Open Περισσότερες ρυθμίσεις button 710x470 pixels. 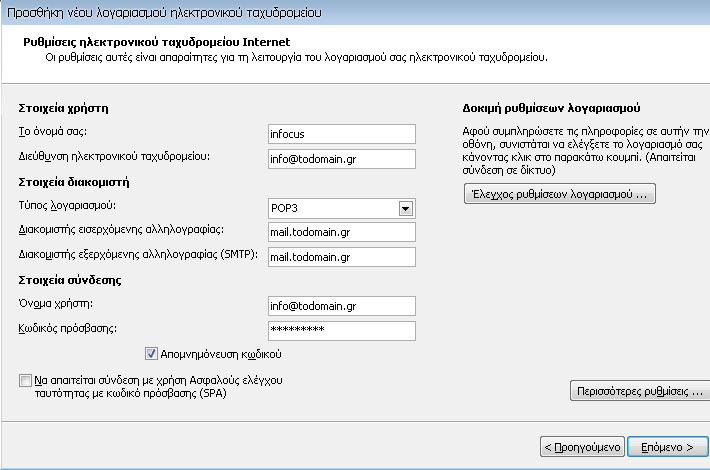(x=640, y=391)
